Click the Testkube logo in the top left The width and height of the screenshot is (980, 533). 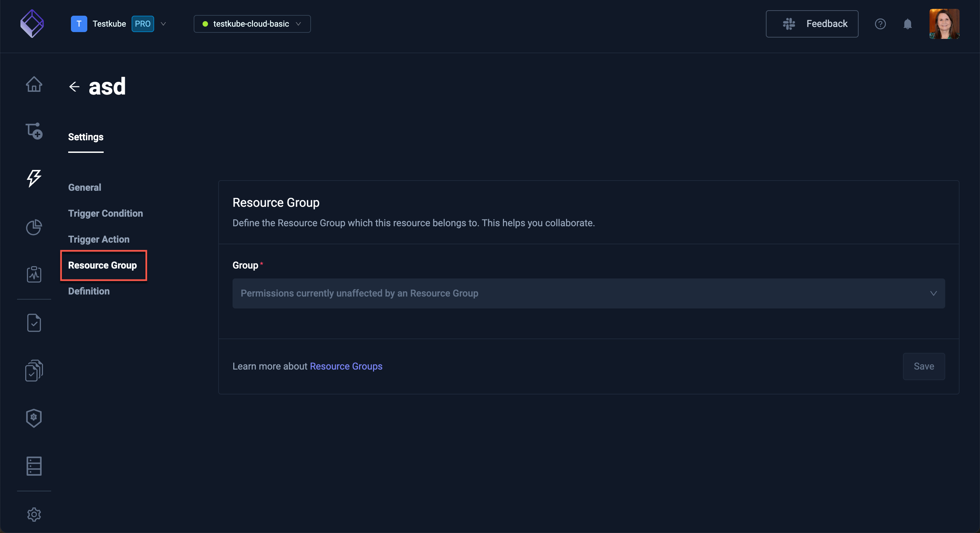pyautogui.click(x=32, y=24)
